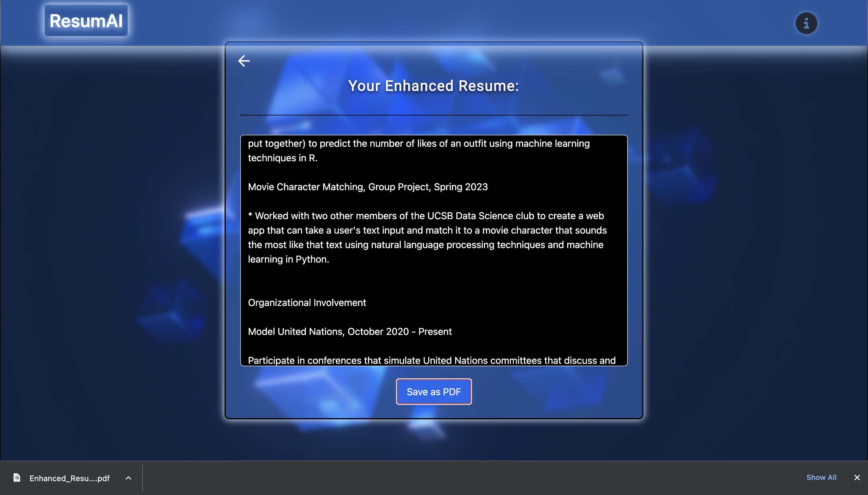Viewport: 868px width, 495px height.
Task: Click the 'Participate in conferences' line
Action: pos(432,360)
